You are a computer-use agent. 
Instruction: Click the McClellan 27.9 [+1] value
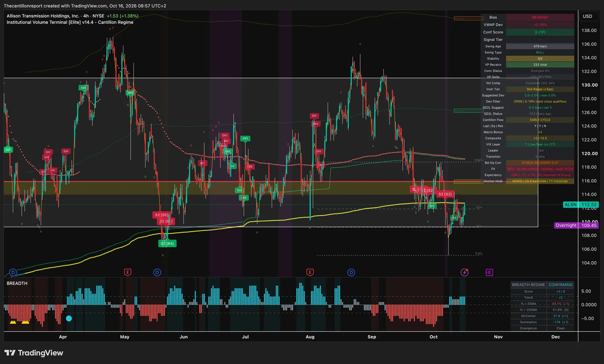[561, 316]
